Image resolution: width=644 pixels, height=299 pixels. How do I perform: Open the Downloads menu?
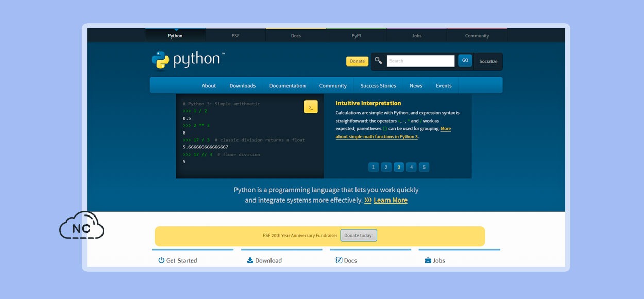(x=243, y=86)
